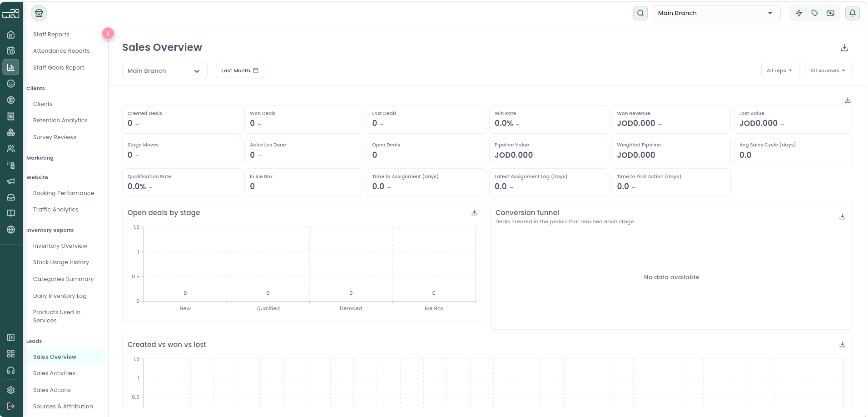Screen dimensions: 868x417
Task: Open Products Used in Services
Action: [x=57, y=317]
